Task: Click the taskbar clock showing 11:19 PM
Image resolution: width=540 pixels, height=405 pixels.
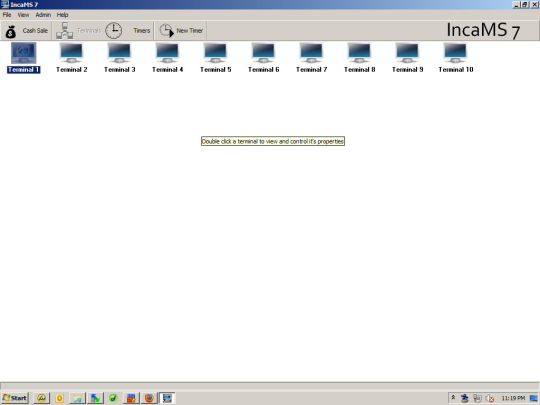Action: point(513,398)
